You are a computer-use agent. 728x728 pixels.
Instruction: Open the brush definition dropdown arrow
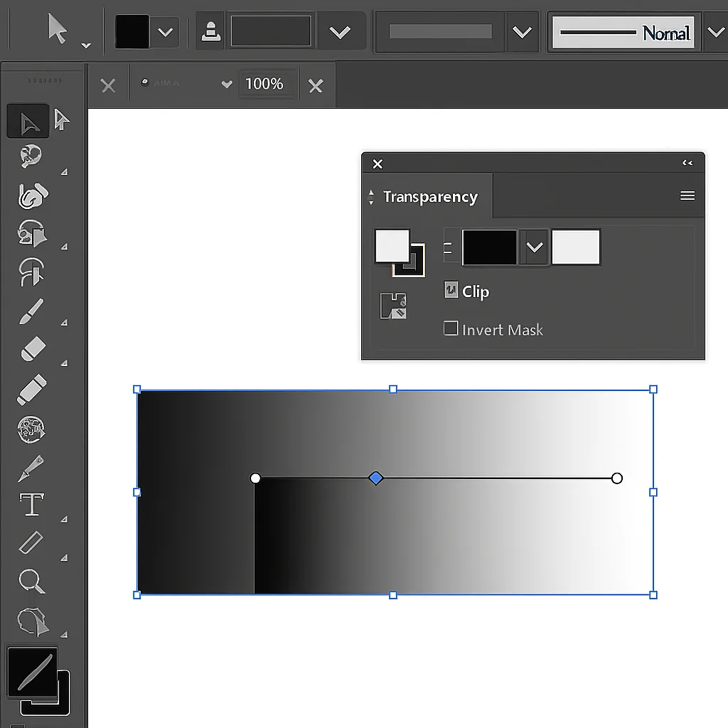click(x=715, y=32)
